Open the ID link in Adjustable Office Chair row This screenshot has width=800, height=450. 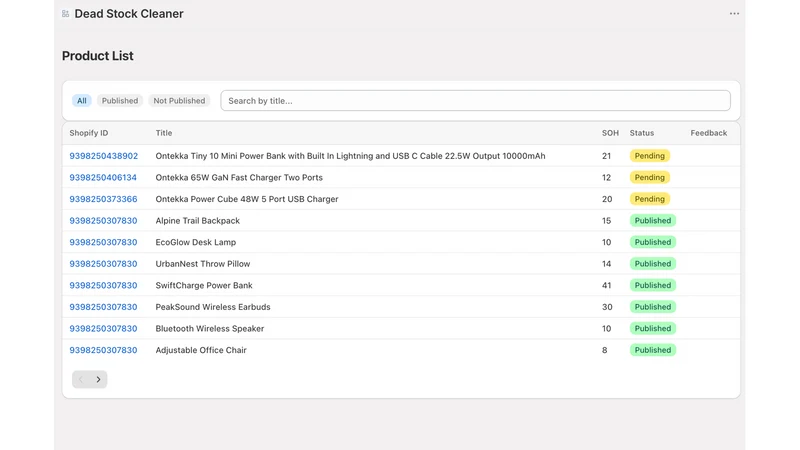point(103,350)
